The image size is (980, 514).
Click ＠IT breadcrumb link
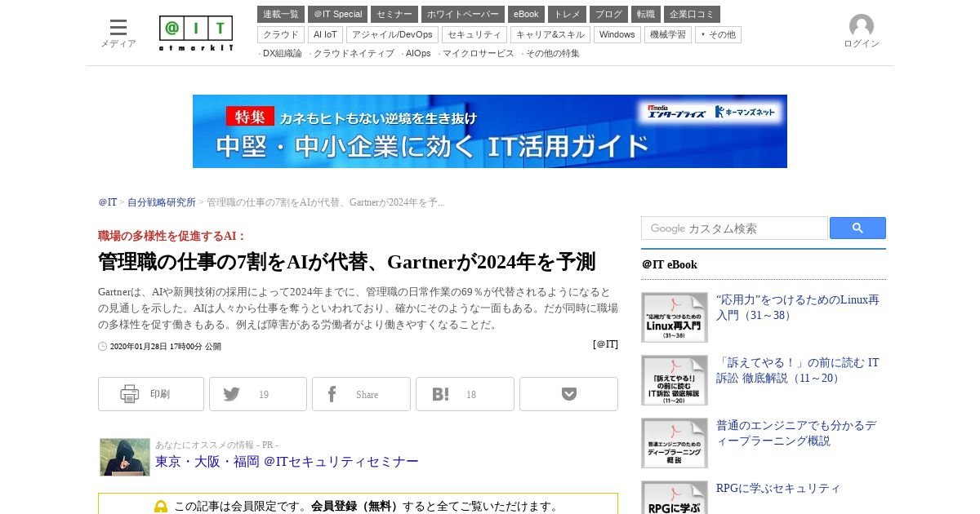108,202
